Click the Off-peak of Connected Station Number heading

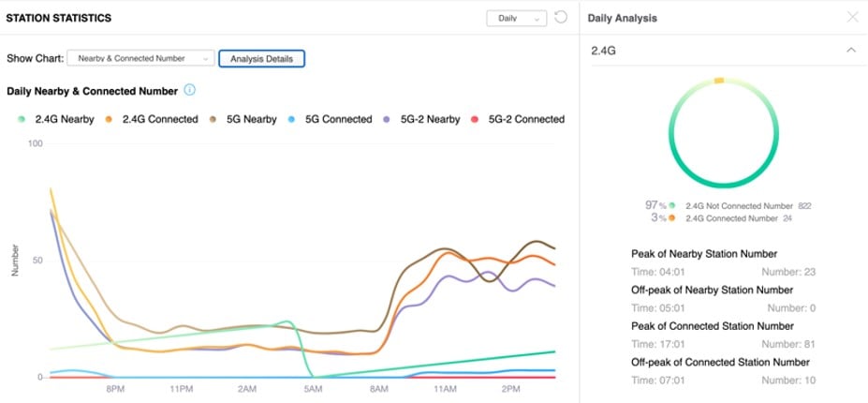pos(720,362)
